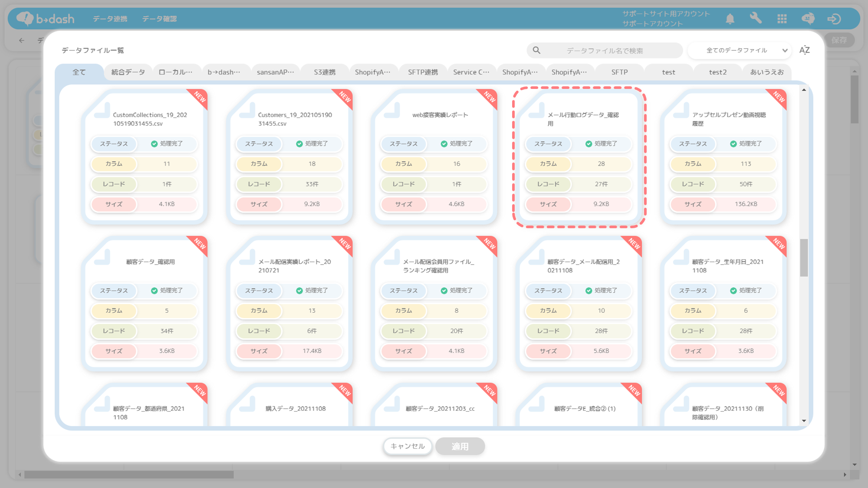Click the support chat icon
The height and width of the screenshot is (488, 868).
(808, 19)
